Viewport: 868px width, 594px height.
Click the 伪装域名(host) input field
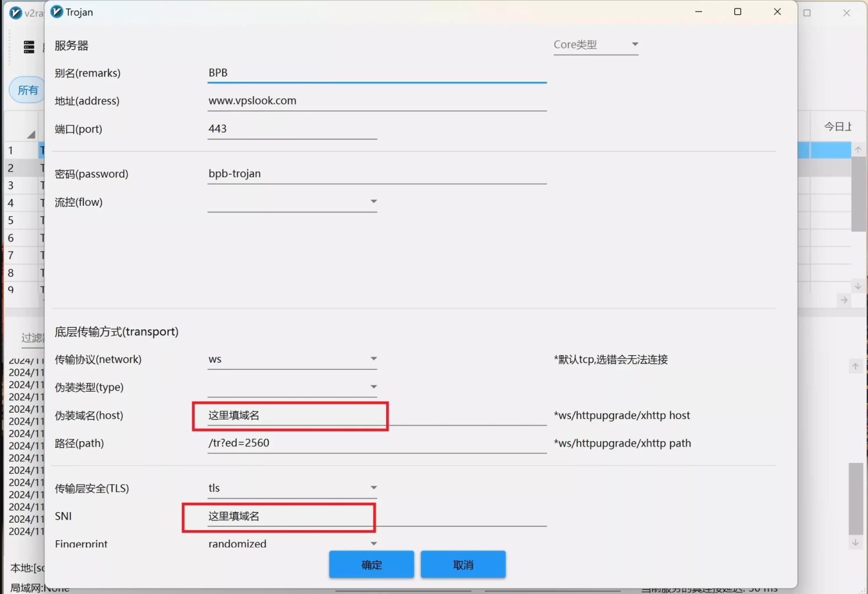pyautogui.click(x=377, y=415)
